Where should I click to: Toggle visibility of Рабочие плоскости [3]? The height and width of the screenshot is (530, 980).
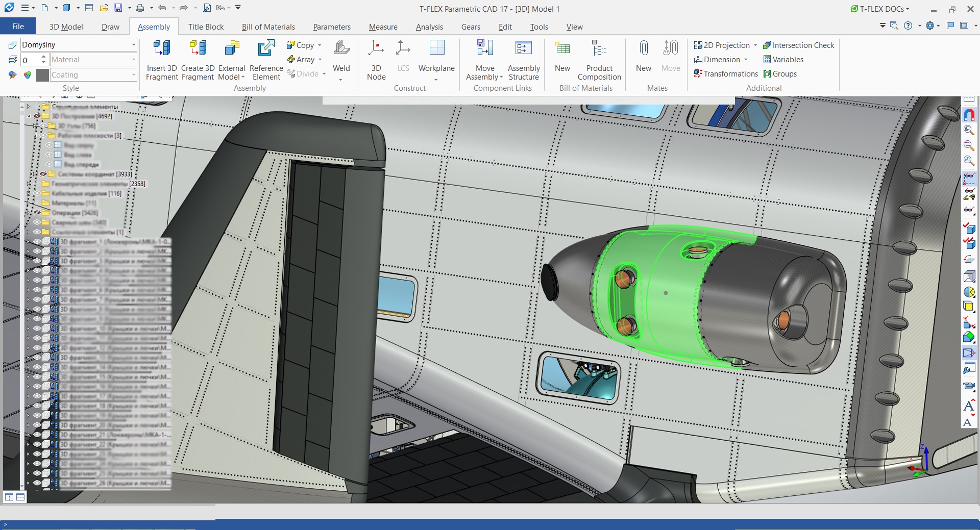click(43, 136)
